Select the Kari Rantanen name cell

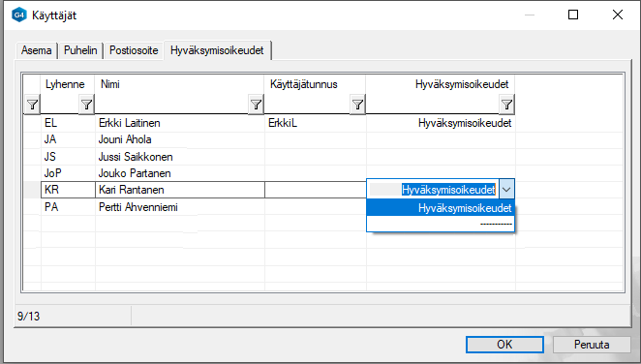[180, 190]
